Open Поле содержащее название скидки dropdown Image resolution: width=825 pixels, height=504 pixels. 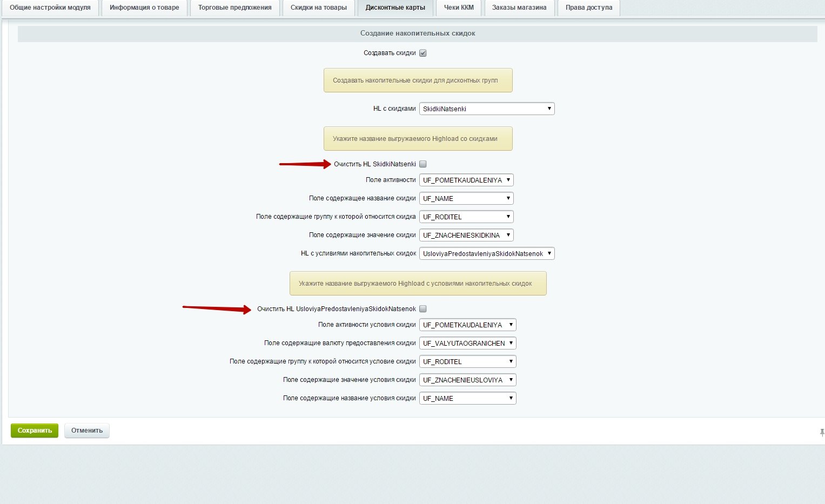point(466,198)
